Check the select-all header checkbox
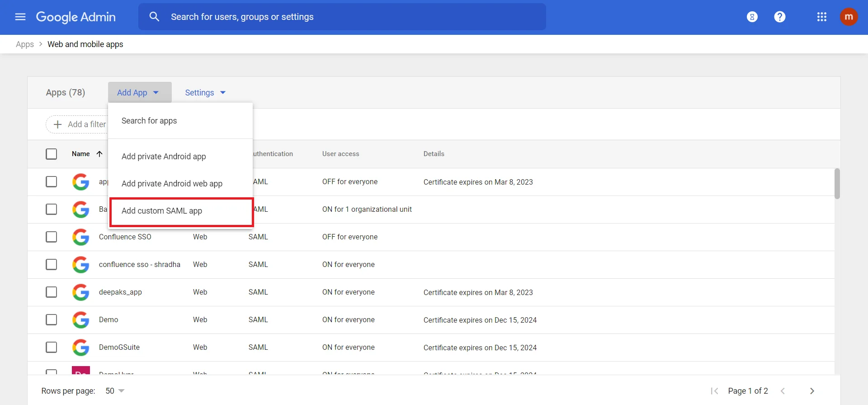Screen dimensions: 868x405 [x=52, y=154]
